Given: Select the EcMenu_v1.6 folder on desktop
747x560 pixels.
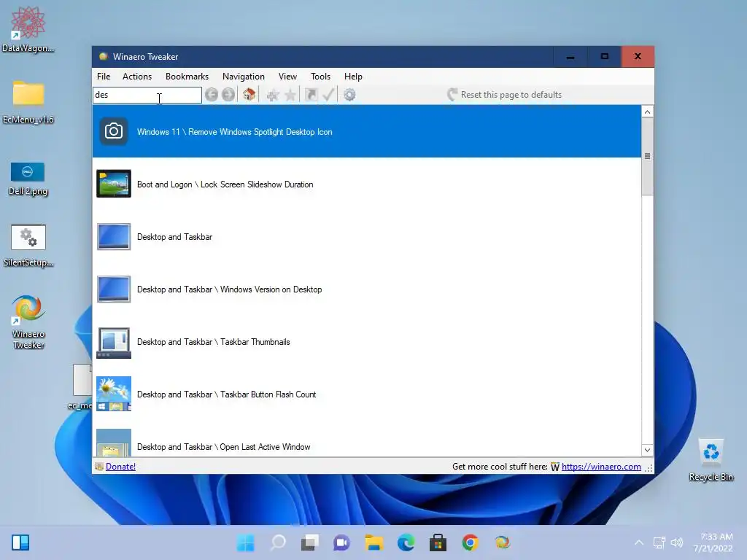Looking at the screenshot, I should pos(28,102).
